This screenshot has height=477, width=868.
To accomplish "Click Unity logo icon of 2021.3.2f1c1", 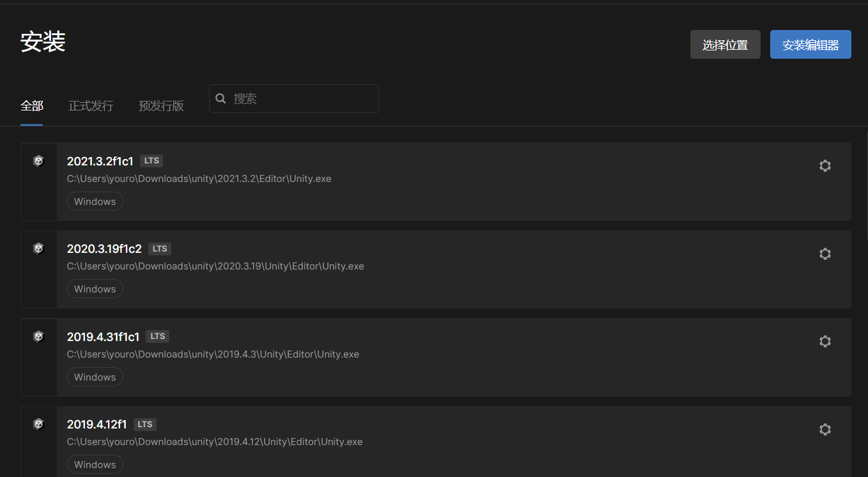I will 38,161.
